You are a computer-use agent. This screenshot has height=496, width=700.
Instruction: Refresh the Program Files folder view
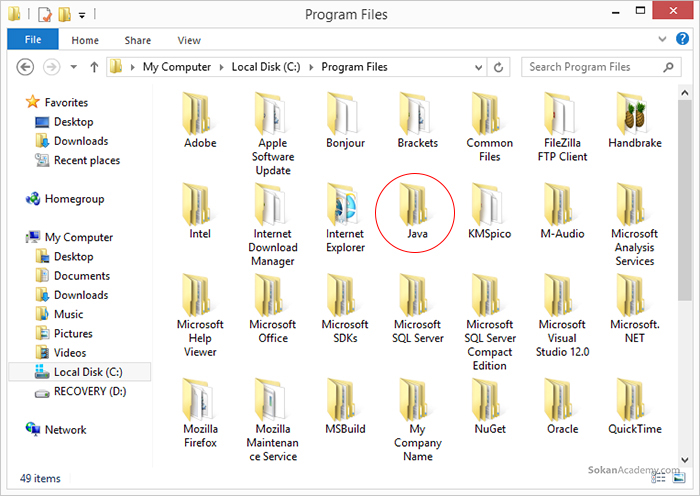click(x=498, y=67)
